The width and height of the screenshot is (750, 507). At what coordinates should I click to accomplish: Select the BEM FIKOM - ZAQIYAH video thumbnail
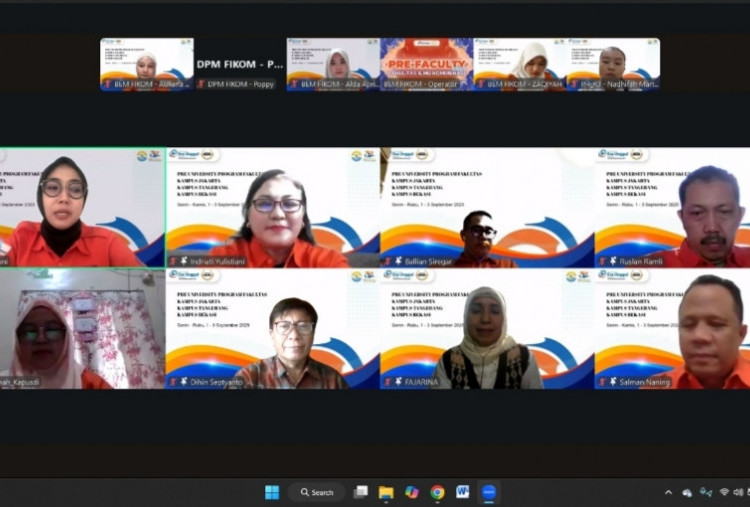coord(520,64)
